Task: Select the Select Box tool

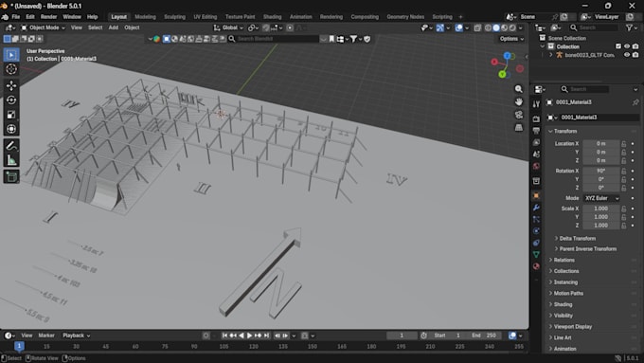Action: coord(11,55)
